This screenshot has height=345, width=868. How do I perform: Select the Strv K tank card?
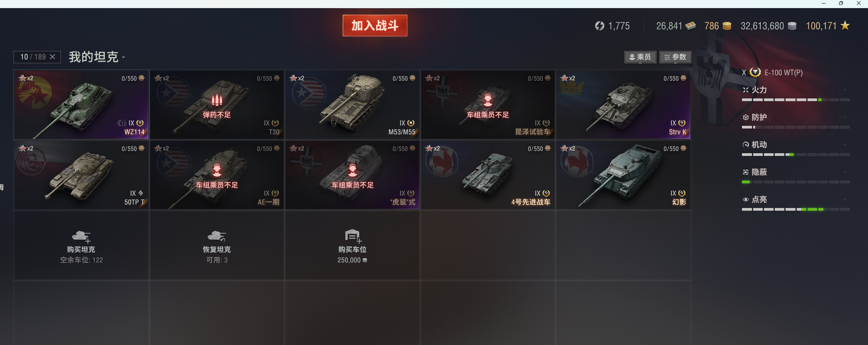pos(623,105)
